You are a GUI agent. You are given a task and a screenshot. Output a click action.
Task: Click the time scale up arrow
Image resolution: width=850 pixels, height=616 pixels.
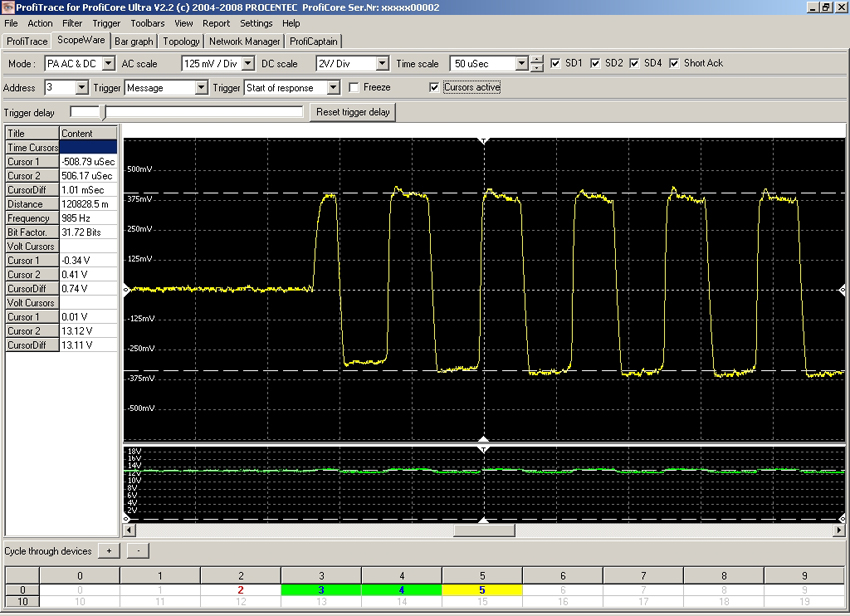pyautogui.click(x=538, y=59)
